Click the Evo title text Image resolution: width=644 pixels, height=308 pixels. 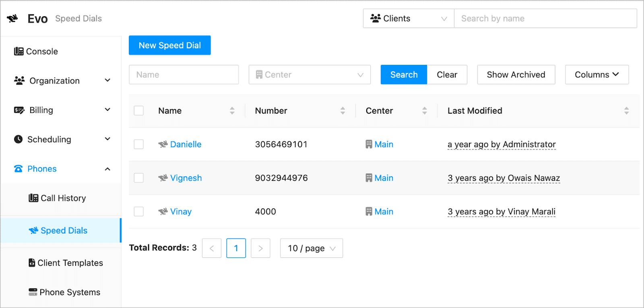pyautogui.click(x=37, y=19)
